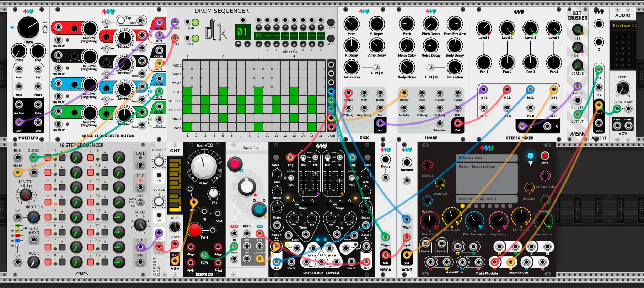Click the Snare Noise Color knob
Screen dimensions: 644x288
point(407,45)
